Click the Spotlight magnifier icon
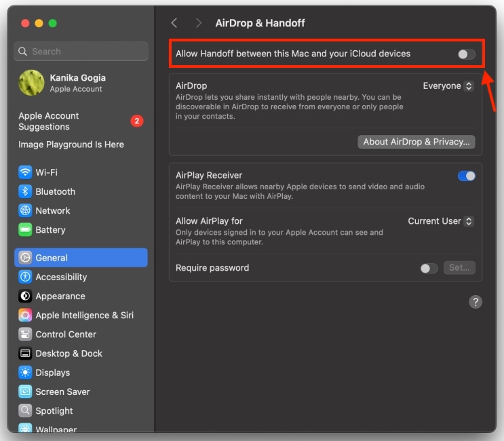Image resolution: width=504 pixels, height=441 pixels. pos(25,410)
